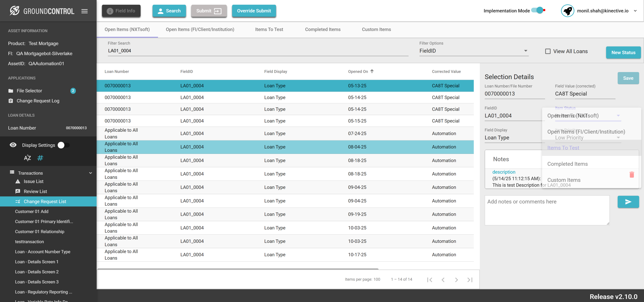Screen dimensions: 644x302
Task: Click the AZ alphabetical sort icon
Action: tap(27, 158)
